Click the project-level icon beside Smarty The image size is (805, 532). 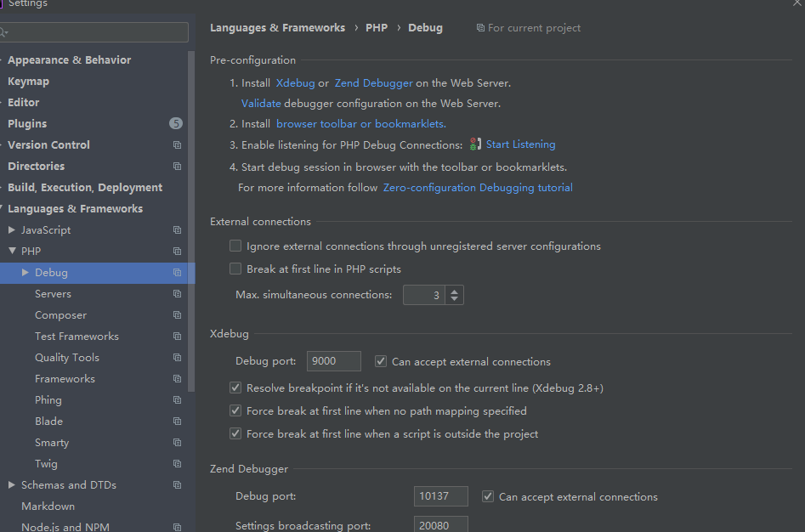coord(177,442)
